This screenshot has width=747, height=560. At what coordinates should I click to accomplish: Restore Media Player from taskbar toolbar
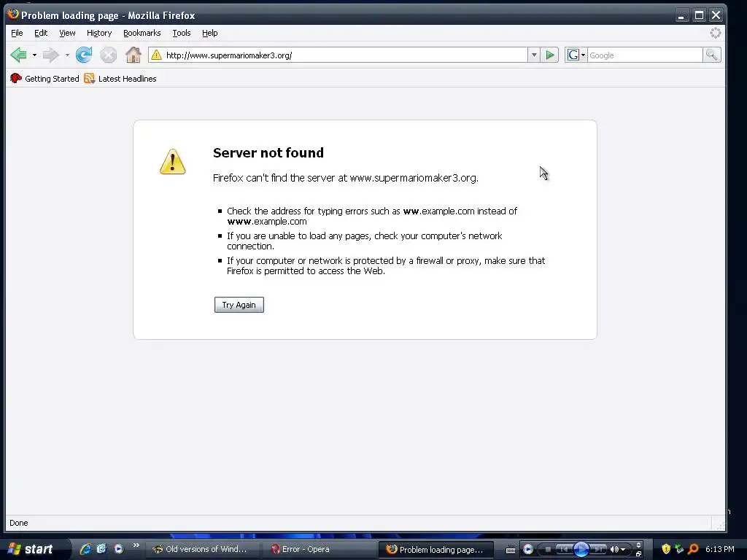pos(638,554)
